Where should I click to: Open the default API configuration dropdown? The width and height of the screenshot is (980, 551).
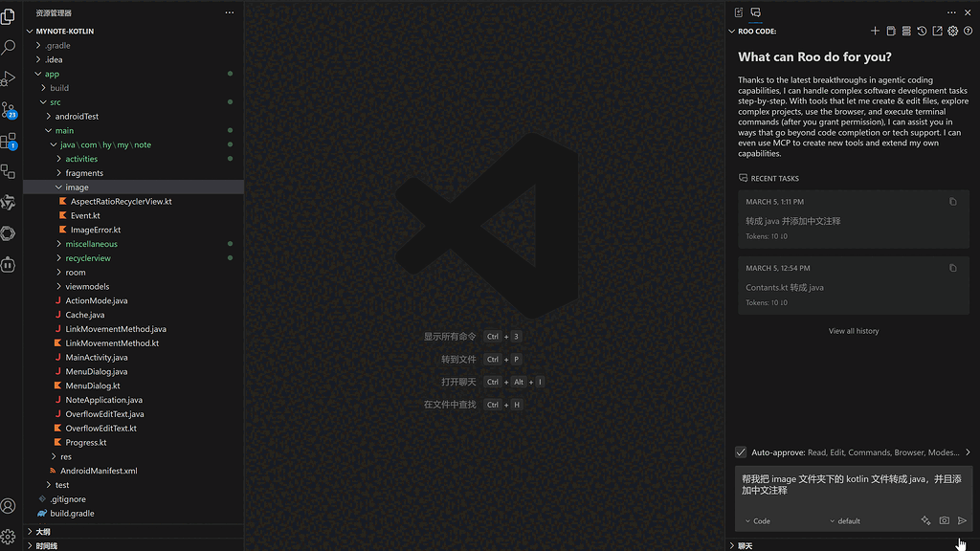845,521
